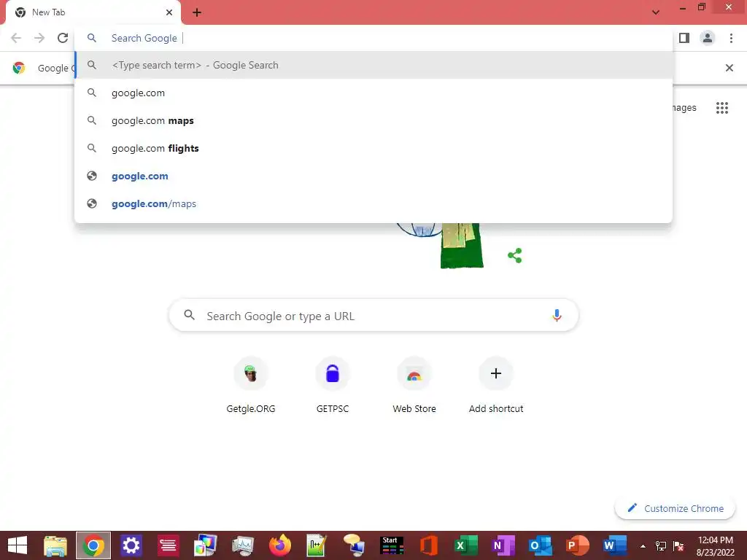Open the performance monitor taskbar icon

243,545
